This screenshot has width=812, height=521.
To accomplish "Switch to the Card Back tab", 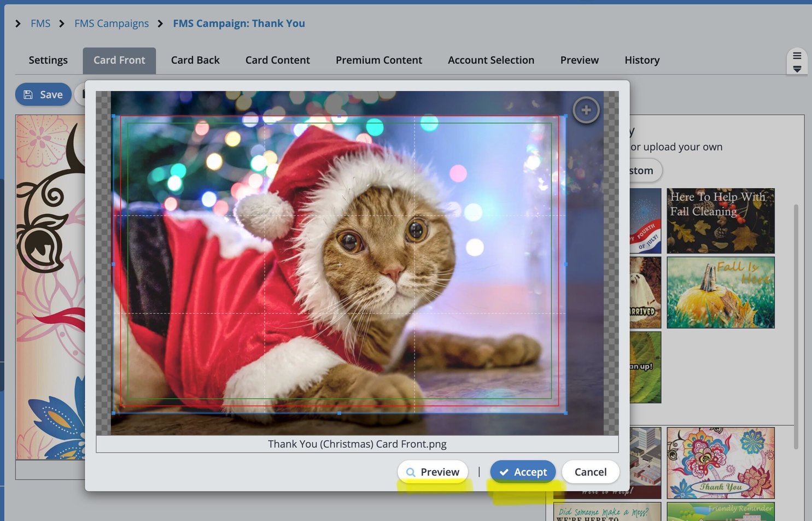I will click(x=195, y=60).
